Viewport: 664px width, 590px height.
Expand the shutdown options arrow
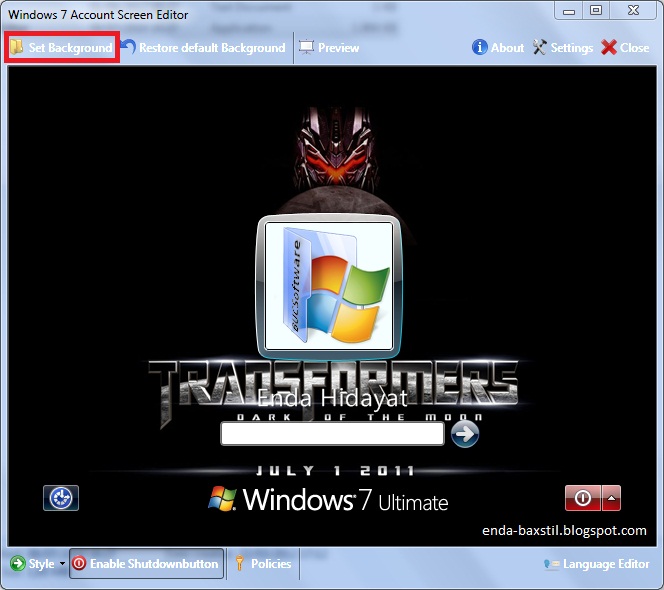click(x=611, y=498)
